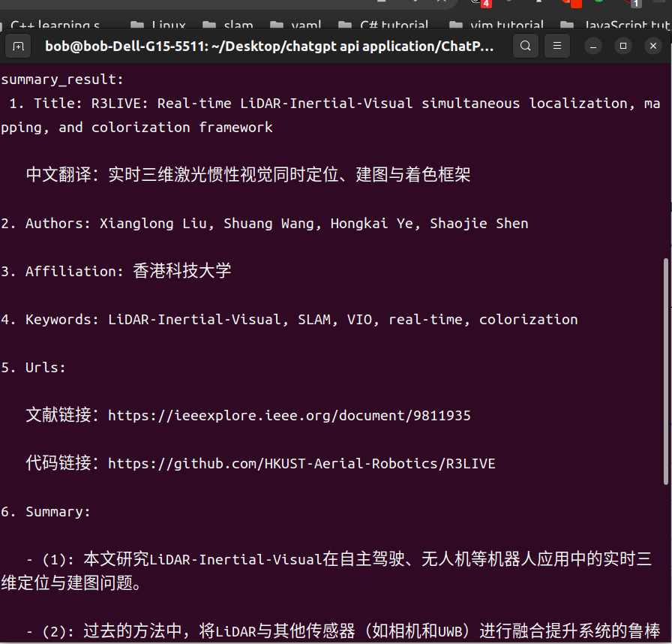Click the summary_result line in terminal
The image size is (672, 644).
click(x=62, y=80)
